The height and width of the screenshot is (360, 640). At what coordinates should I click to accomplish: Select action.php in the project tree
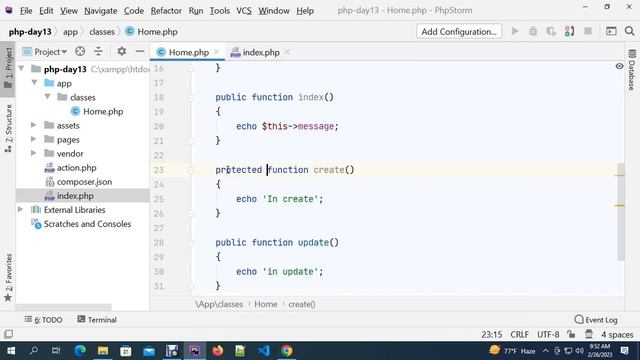70,167
